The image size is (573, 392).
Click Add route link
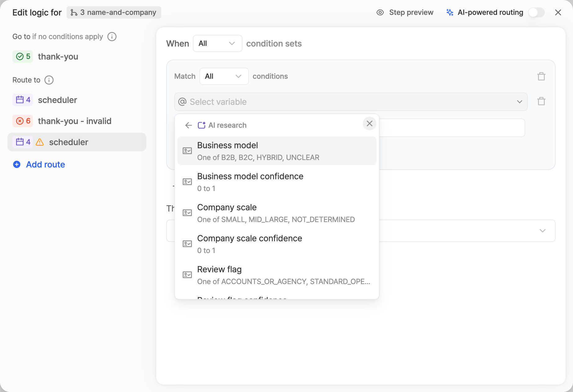click(x=46, y=164)
